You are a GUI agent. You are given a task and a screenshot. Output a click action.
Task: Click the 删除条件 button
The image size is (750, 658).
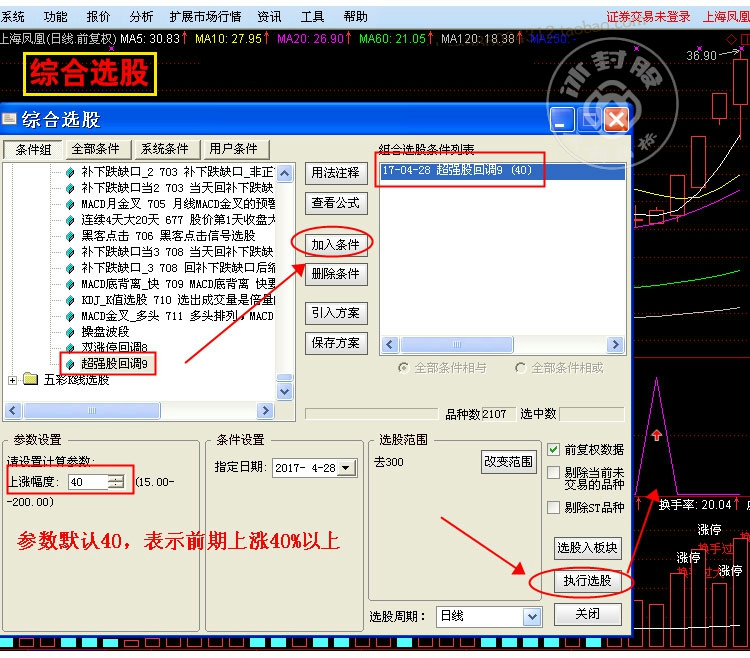tap(336, 274)
